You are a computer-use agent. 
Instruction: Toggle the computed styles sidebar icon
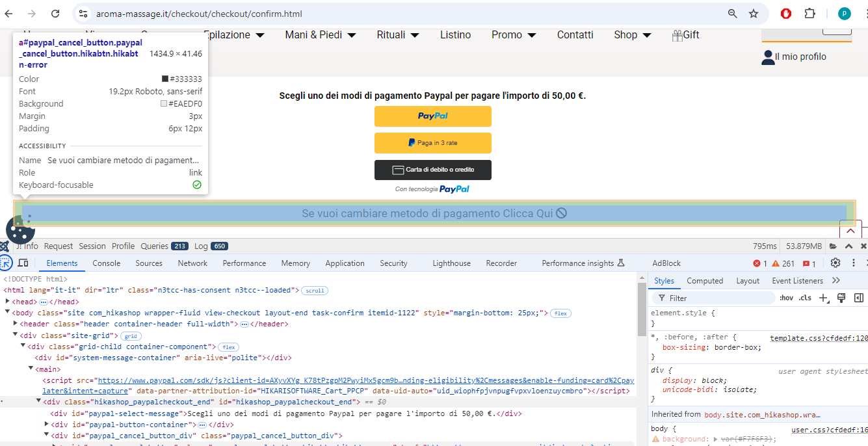click(858, 298)
